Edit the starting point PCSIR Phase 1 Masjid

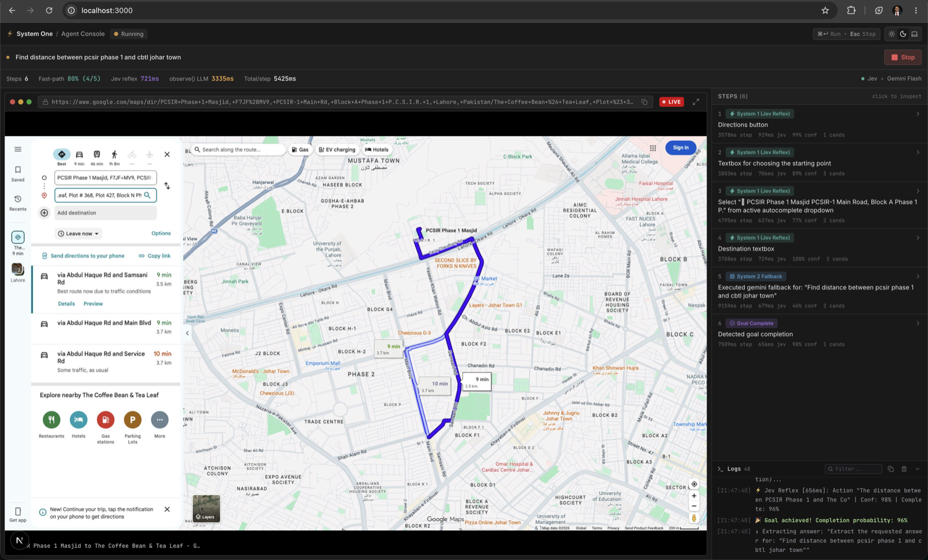[x=106, y=177]
